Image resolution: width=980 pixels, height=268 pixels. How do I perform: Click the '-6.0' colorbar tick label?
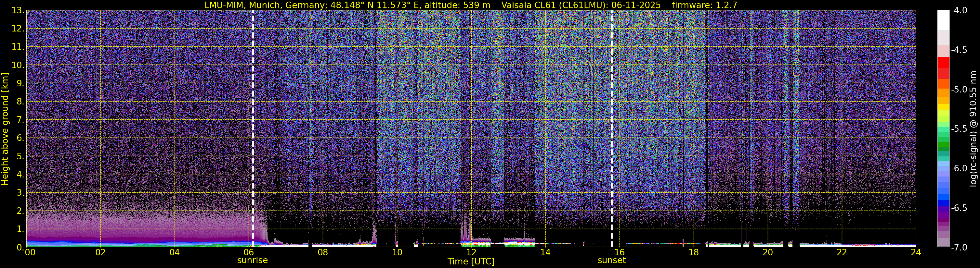point(959,168)
